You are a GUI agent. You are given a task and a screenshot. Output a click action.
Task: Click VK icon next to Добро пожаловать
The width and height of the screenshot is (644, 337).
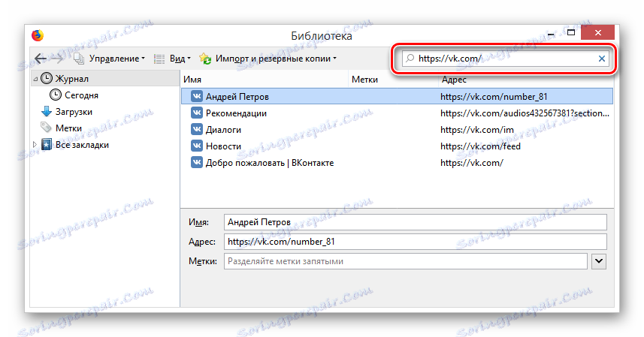point(197,162)
